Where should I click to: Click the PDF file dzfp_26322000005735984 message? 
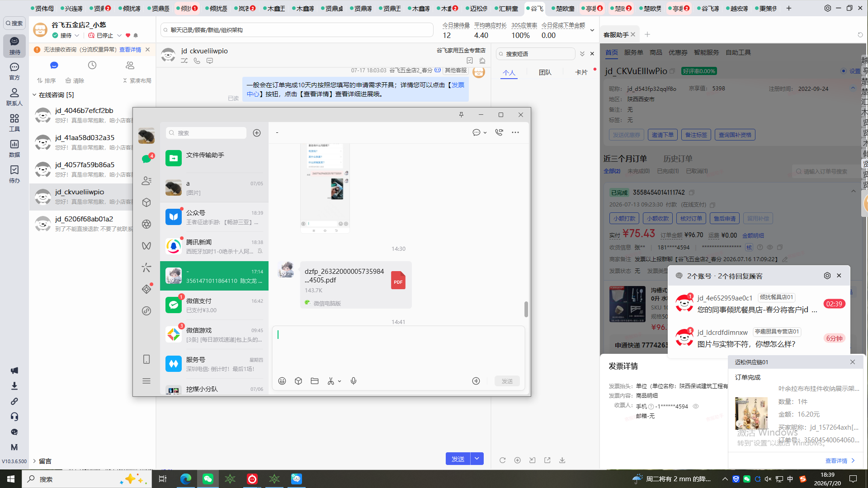pyautogui.click(x=356, y=285)
